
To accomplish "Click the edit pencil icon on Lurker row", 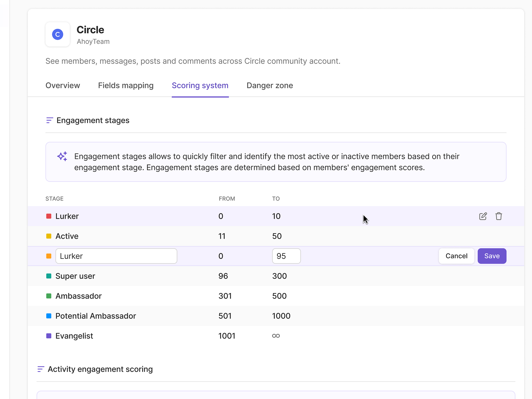I will 483,216.
